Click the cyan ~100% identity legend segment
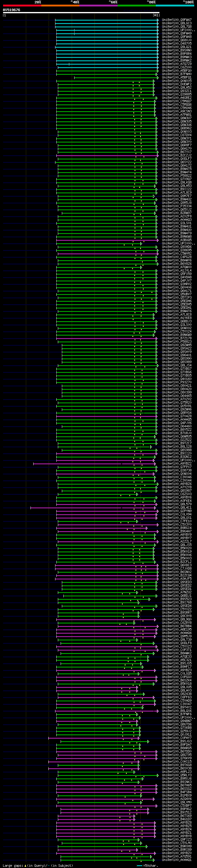The height and width of the screenshot is (868, 197). pos(175,6)
